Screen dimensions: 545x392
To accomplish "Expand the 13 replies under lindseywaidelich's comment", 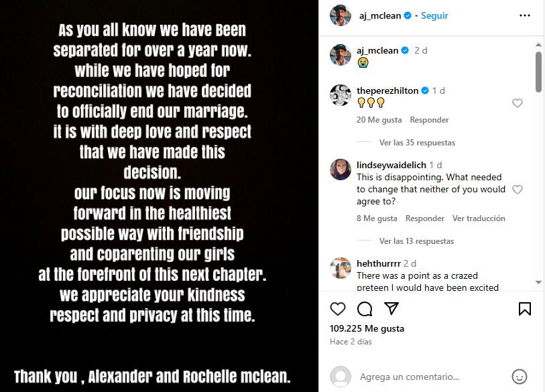I will pyautogui.click(x=416, y=241).
